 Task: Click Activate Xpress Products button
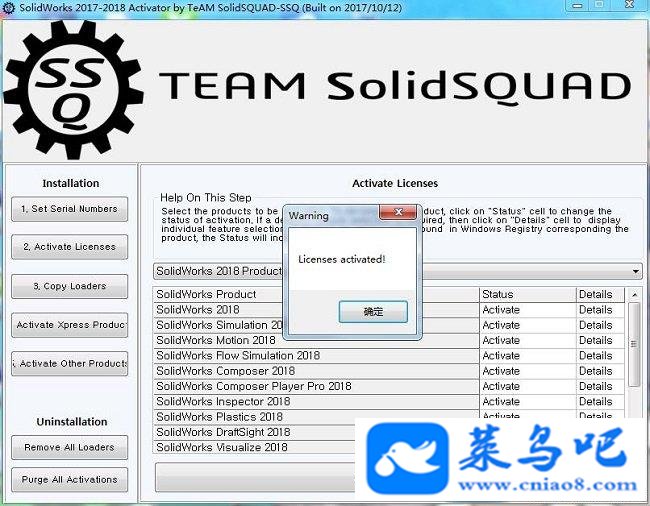pos(69,325)
